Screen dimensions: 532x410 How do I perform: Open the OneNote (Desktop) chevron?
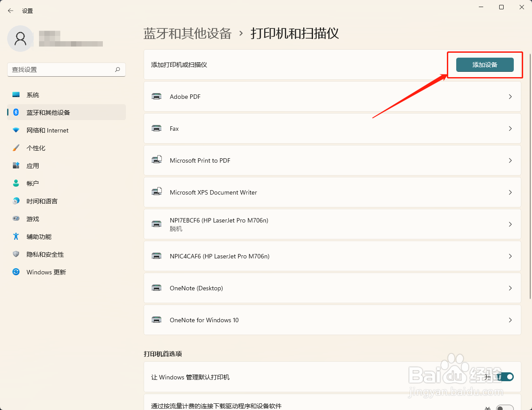(510, 288)
